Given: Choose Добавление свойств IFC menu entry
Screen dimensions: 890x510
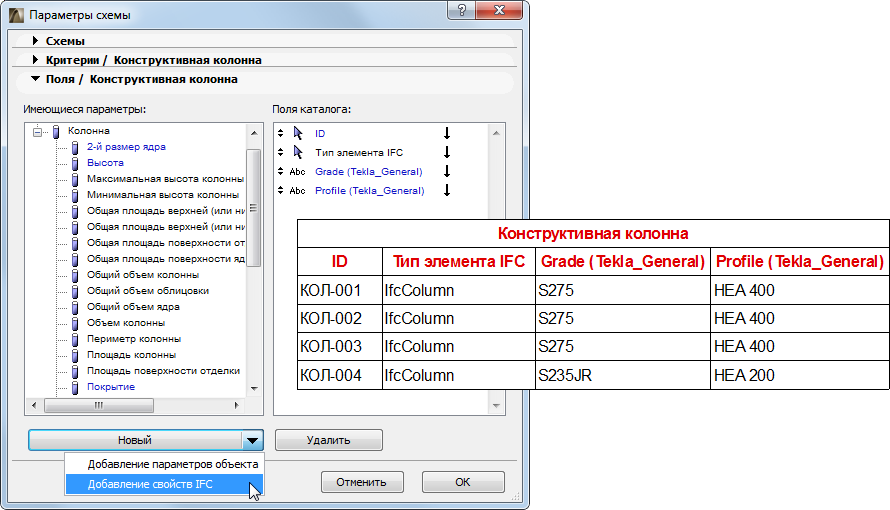Looking at the screenshot, I should (165, 484).
